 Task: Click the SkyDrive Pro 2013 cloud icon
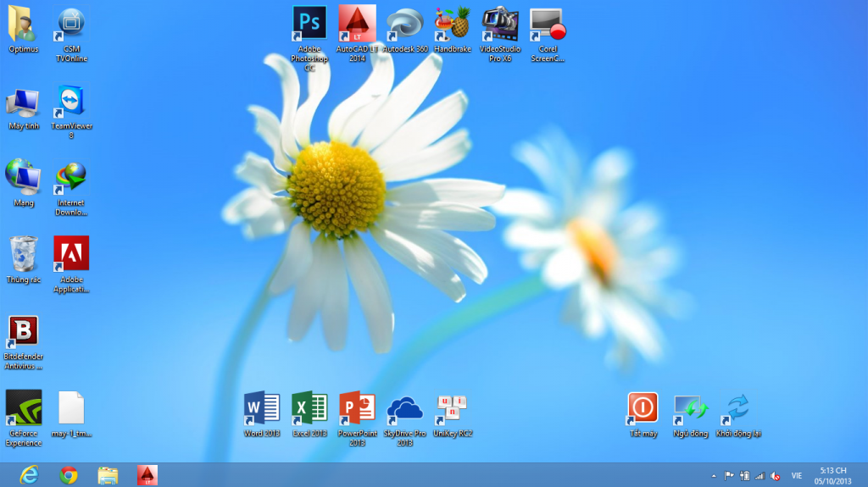(x=404, y=409)
